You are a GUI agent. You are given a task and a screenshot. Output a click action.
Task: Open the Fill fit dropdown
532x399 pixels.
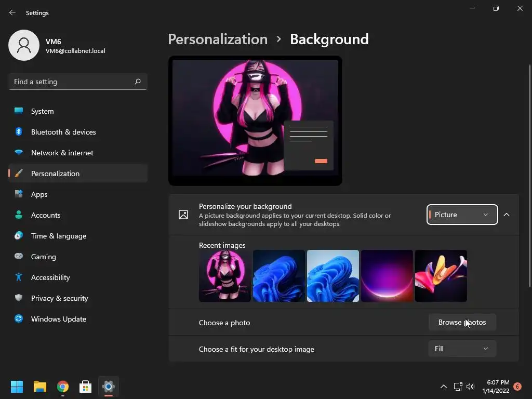pos(462,349)
